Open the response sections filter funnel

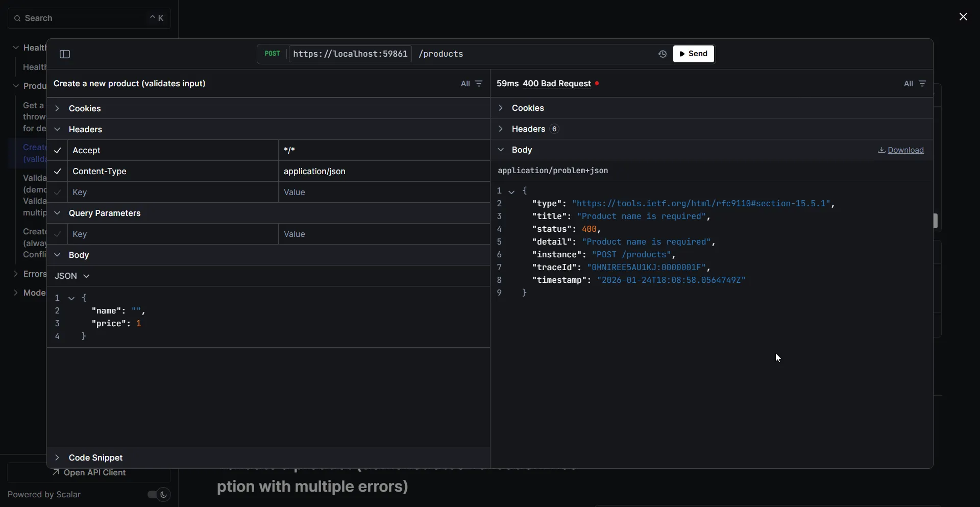(923, 84)
